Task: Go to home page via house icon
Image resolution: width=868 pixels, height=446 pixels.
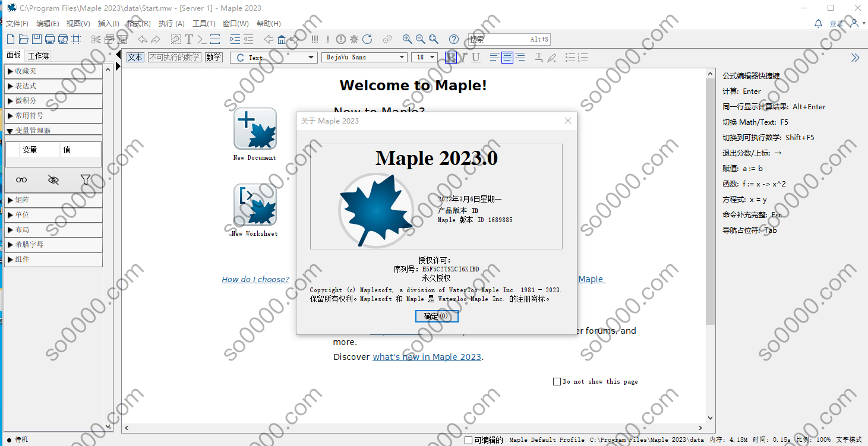Action: point(281,39)
